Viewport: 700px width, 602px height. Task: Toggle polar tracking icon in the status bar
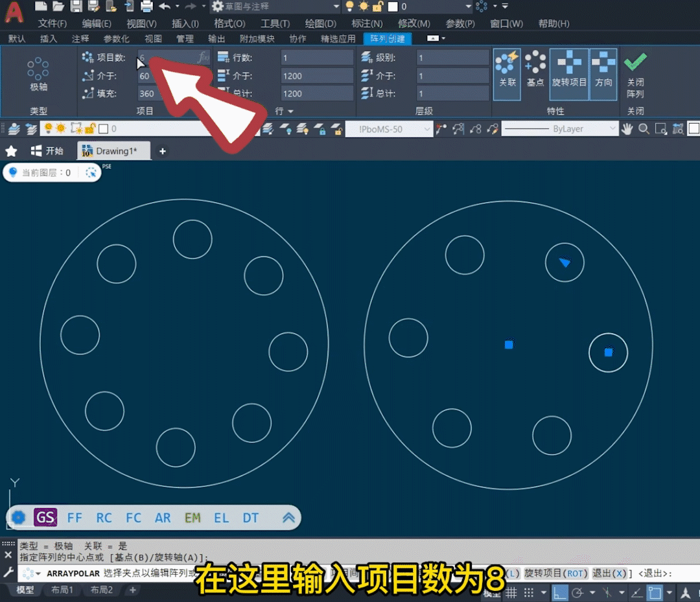point(577,593)
